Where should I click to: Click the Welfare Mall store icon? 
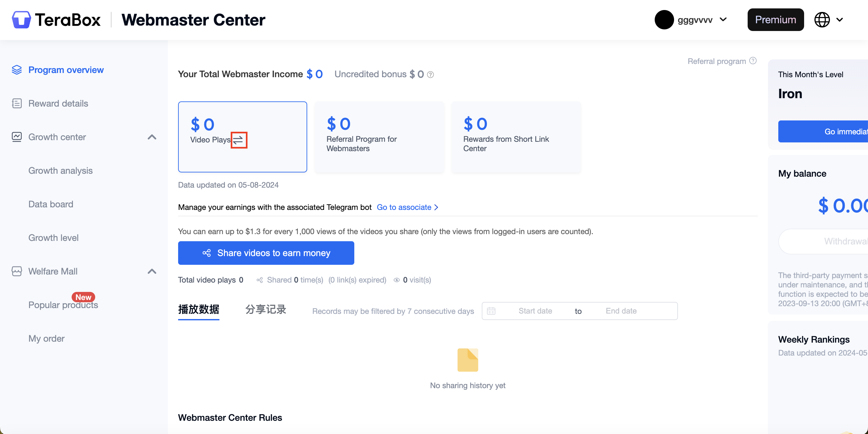click(17, 271)
